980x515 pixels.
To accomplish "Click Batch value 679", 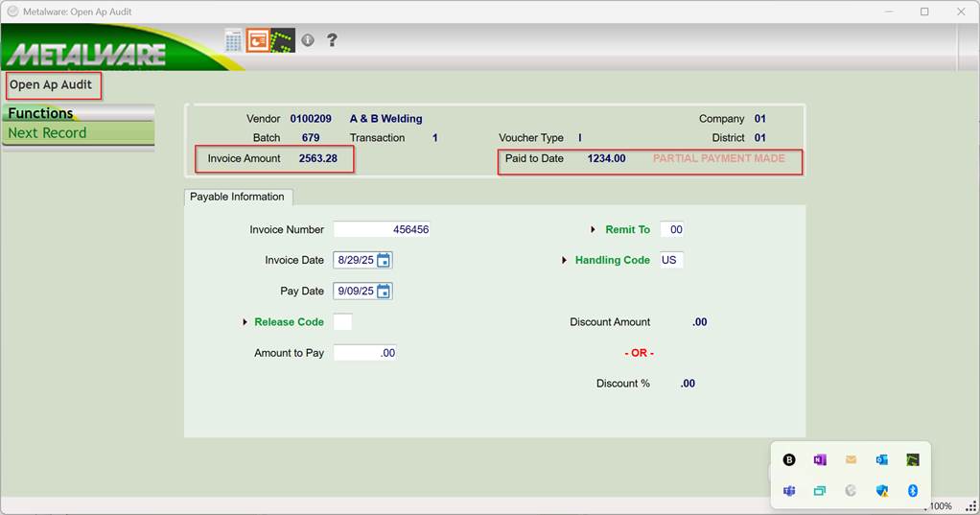I will click(311, 137).
